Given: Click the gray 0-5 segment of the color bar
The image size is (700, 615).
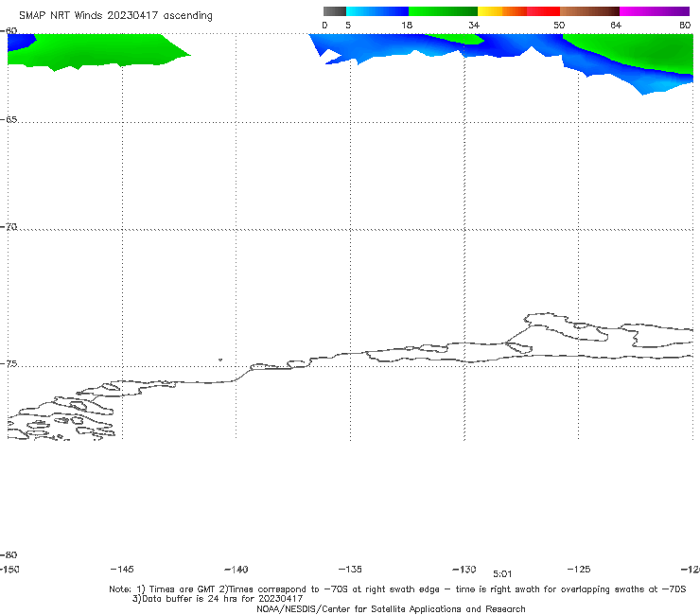Looking at the screenshot, I should pyautogui.click(x=335, y=11).
